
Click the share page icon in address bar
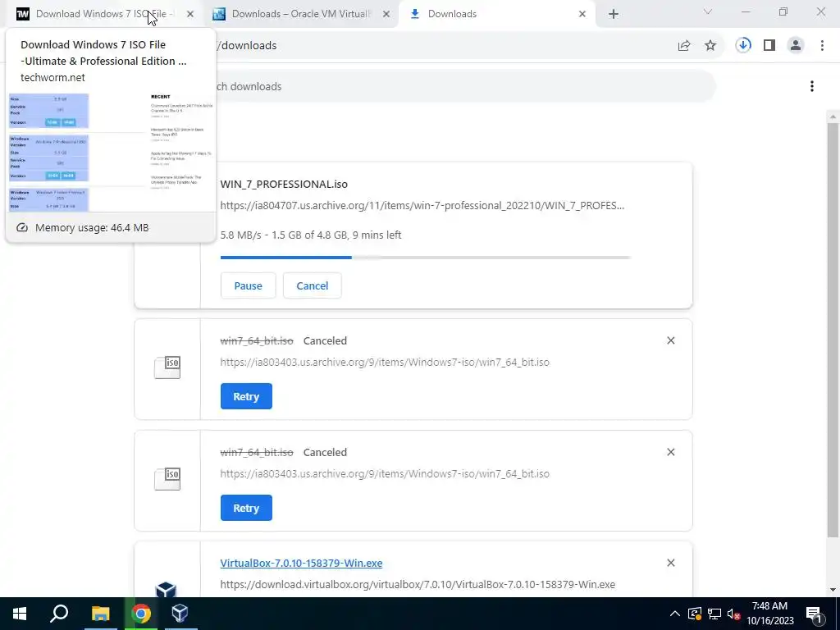[x=684, y=46]
